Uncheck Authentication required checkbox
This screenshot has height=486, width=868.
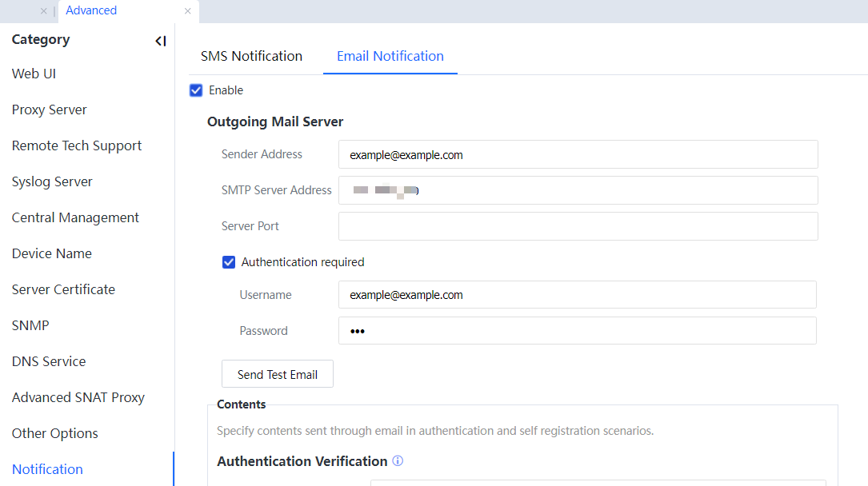(x=229, y=262)
